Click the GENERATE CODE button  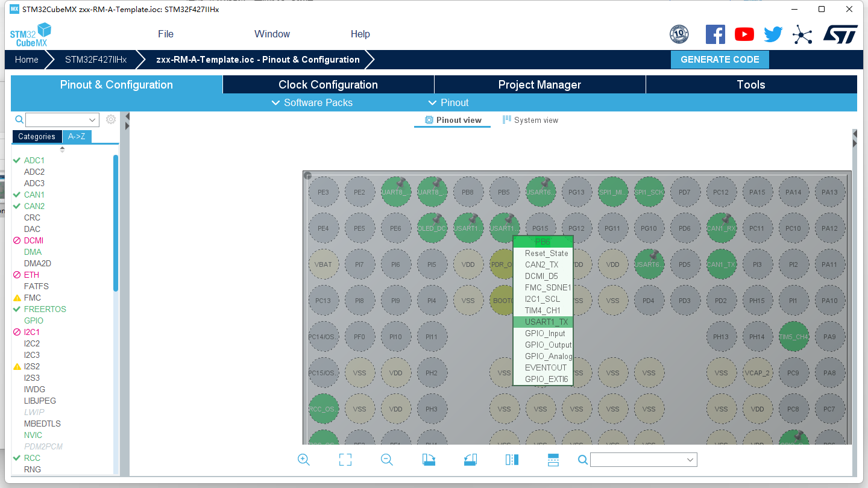[x=720, y=60]
